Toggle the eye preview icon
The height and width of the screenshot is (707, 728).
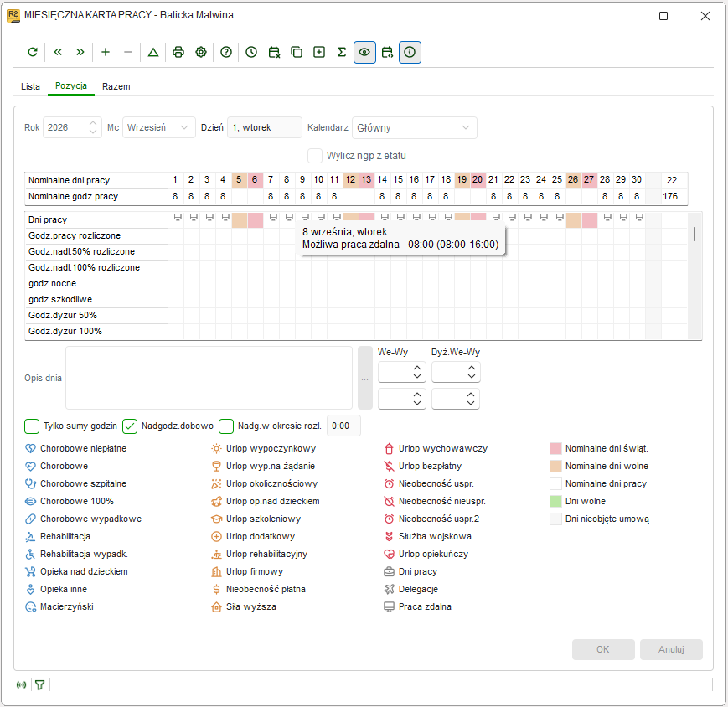(364, 52)
